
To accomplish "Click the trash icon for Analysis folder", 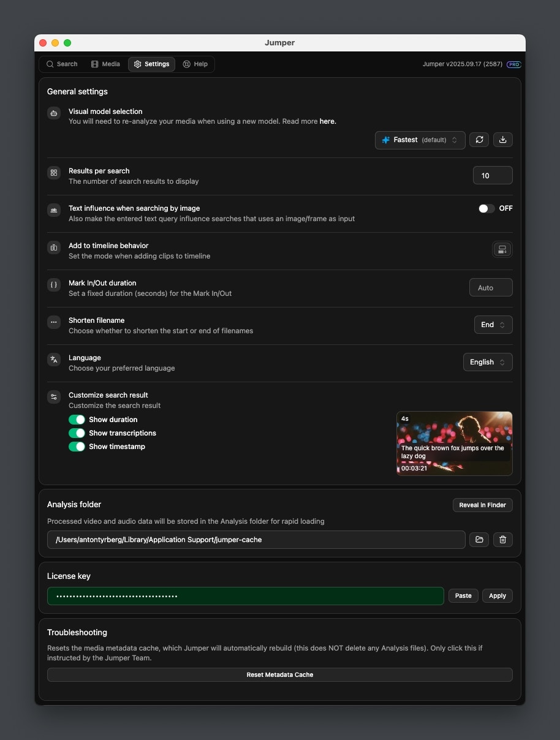I will 503,540.
